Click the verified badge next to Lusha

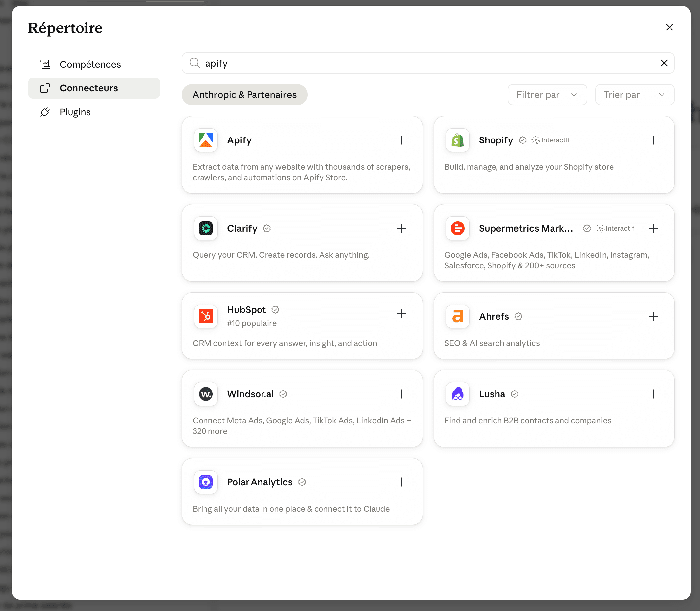[x=514, y=394]
